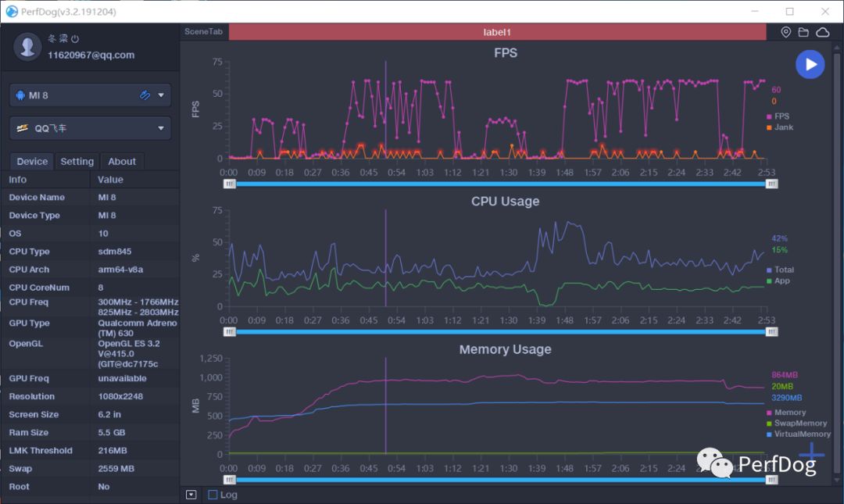Click the CPU Usage chart title

tap(506, 202)
